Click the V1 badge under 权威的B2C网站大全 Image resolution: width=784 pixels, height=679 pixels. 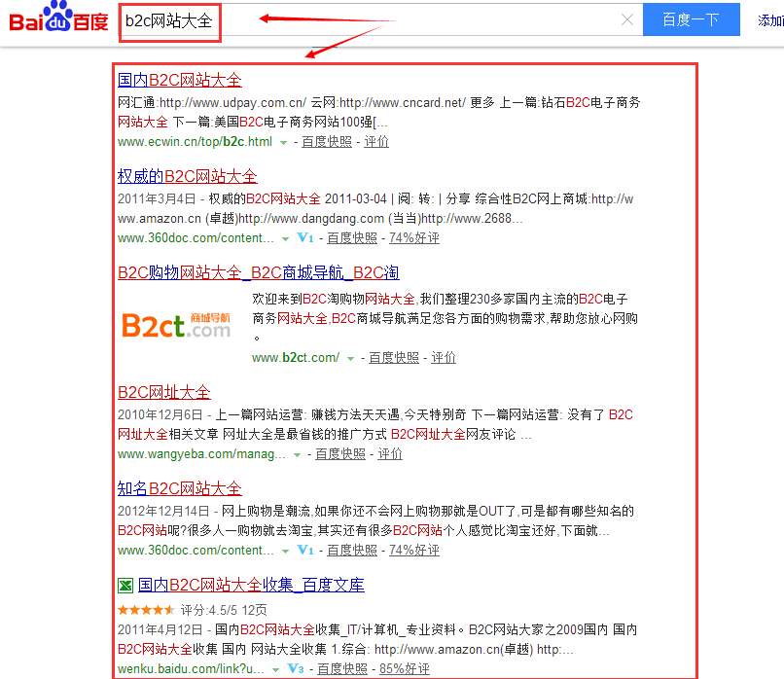(x=305, y=237)
